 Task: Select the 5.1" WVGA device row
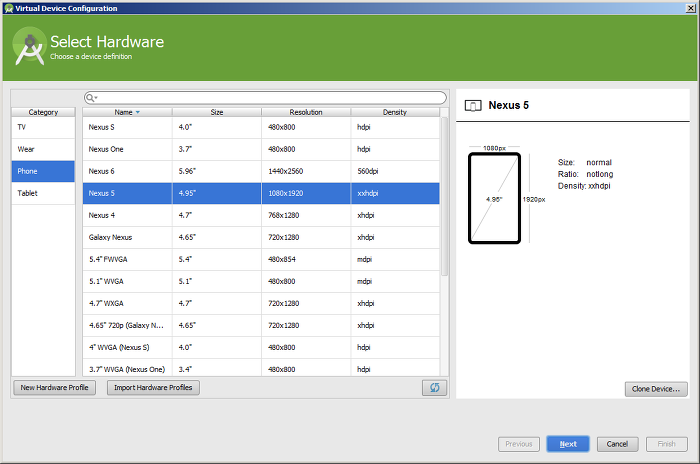(x=261, y=281)
